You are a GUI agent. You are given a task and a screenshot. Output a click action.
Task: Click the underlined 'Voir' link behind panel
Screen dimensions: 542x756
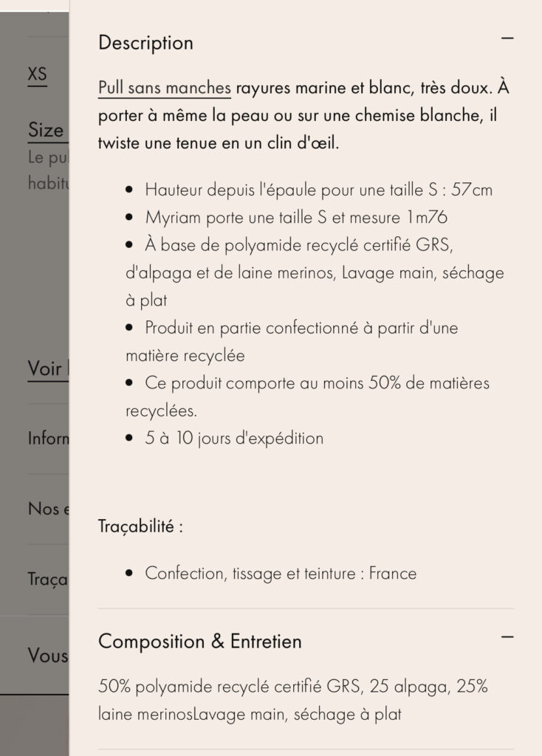[44, 368]
